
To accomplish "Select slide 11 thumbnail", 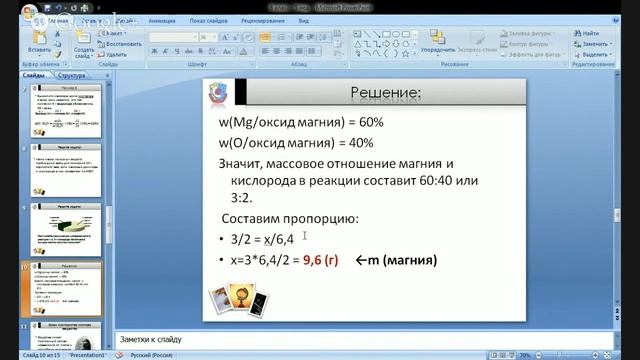I will tap(66, 336).
